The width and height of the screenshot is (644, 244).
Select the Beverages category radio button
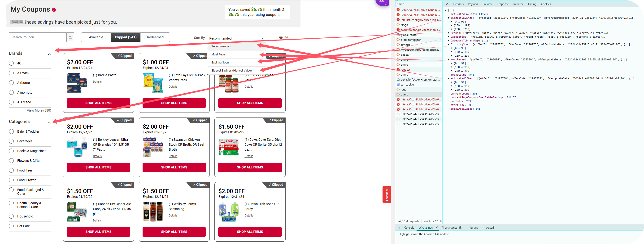[x=12, y=141]
